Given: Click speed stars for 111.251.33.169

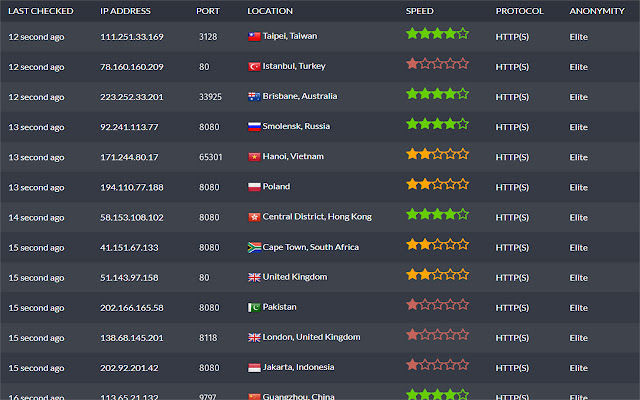Looking at the screenshot, I should point(437,33).
